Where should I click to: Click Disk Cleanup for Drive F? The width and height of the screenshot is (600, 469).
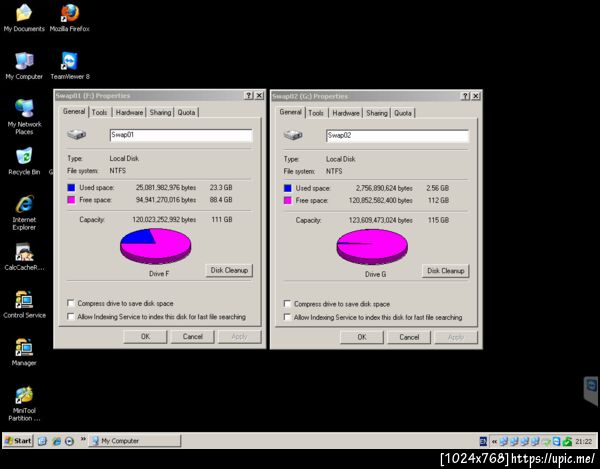click(x=229, y=270)
